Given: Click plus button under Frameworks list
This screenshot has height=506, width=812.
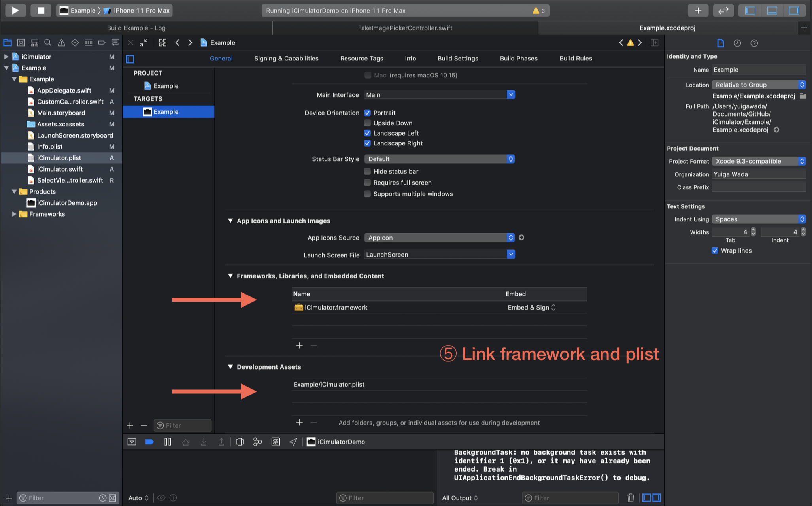Looking at the screenshot, I should (x=299, y=346).
